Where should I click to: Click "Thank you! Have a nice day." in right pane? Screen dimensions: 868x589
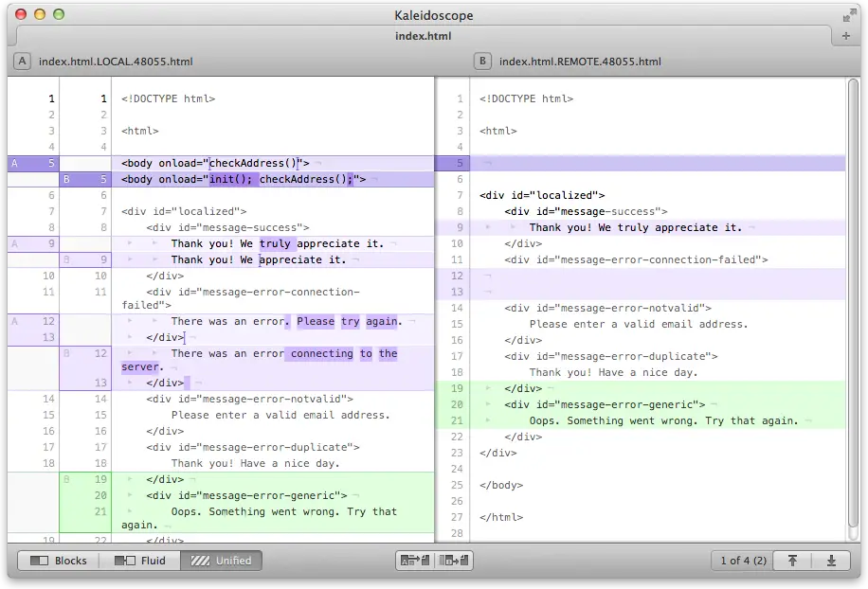coord(613,372)
